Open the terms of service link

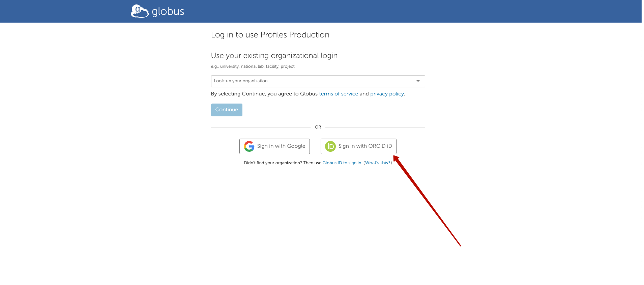tap(338, 94)
